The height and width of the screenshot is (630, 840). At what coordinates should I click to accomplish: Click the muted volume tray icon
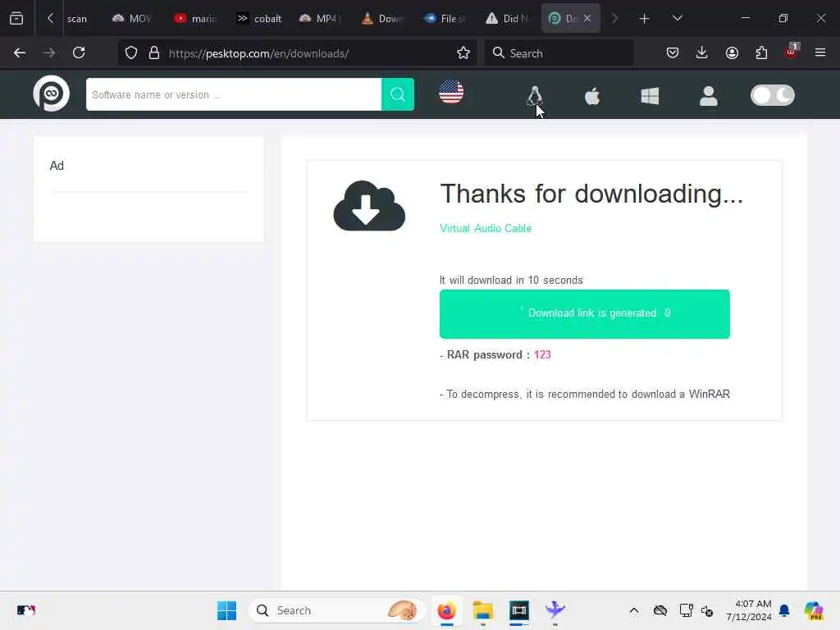[707, 610]
